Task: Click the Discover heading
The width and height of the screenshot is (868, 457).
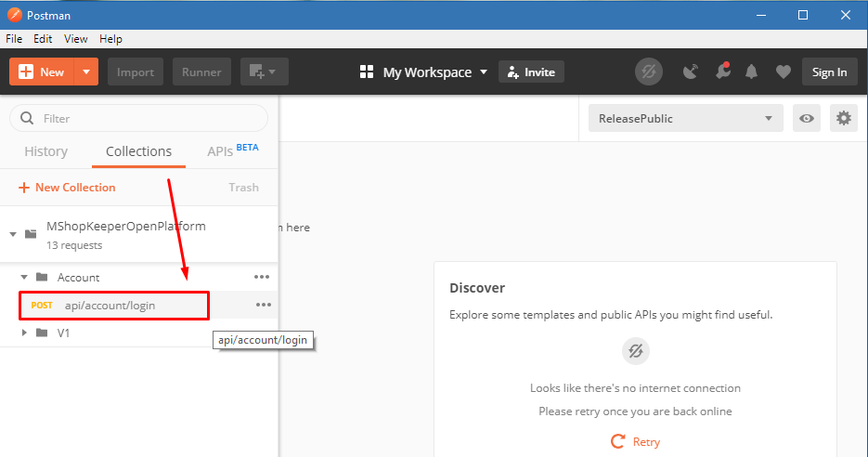Action: click(477, 288)
